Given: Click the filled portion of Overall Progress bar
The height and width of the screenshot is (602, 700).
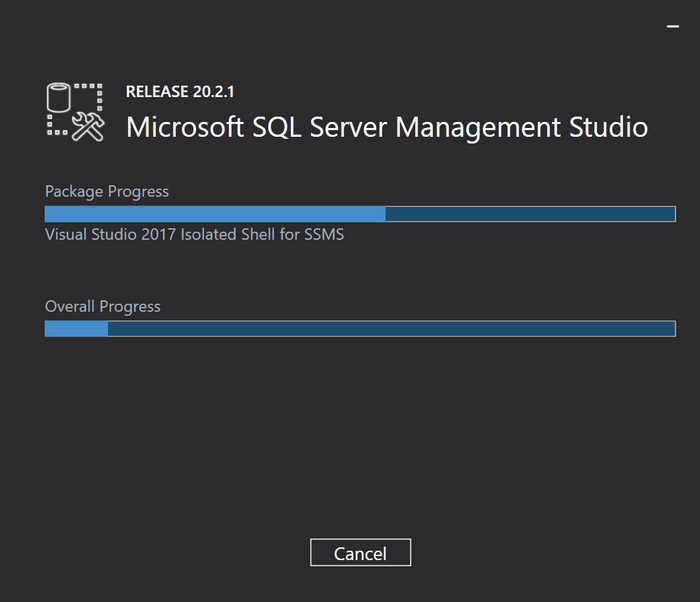Looking at the screenshot, I should [x=76, y=329].
